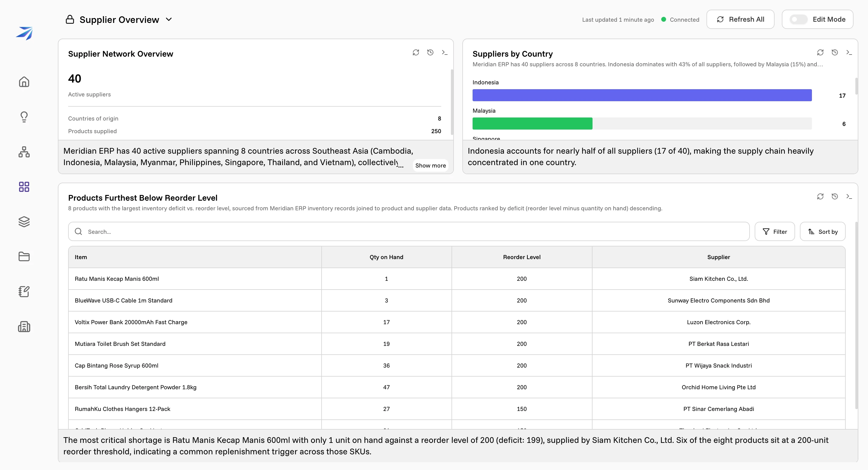The height and width of the screenshot is (470, 868).
Task: Click supplier Siam Kitchen Co., Ltd. cell
Action: 719,279
